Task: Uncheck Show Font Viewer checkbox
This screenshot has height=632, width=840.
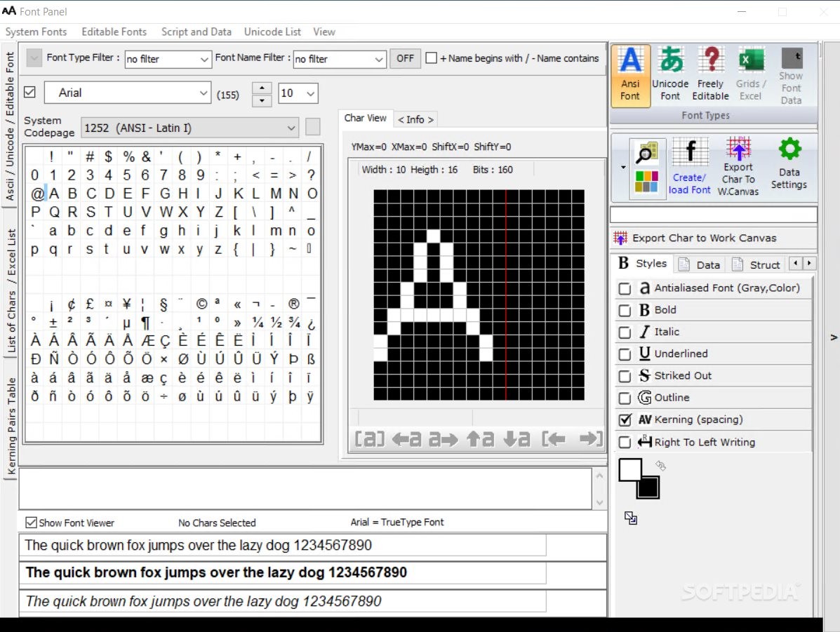Action: point(32,523)
